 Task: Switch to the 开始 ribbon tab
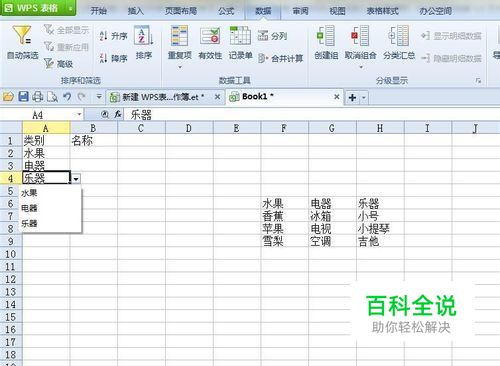click(99, 11)
